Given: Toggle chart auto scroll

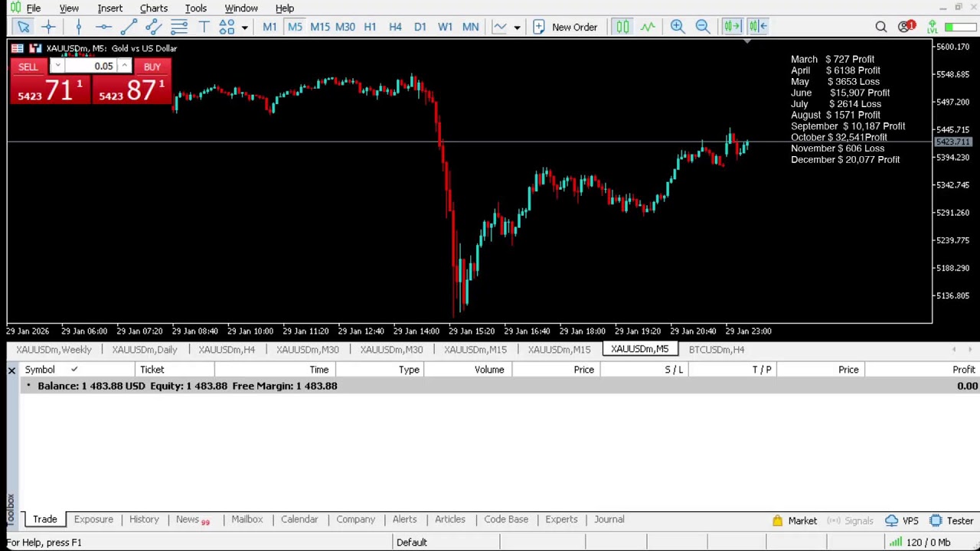Looking at the screenshot, I should [732, 27].
